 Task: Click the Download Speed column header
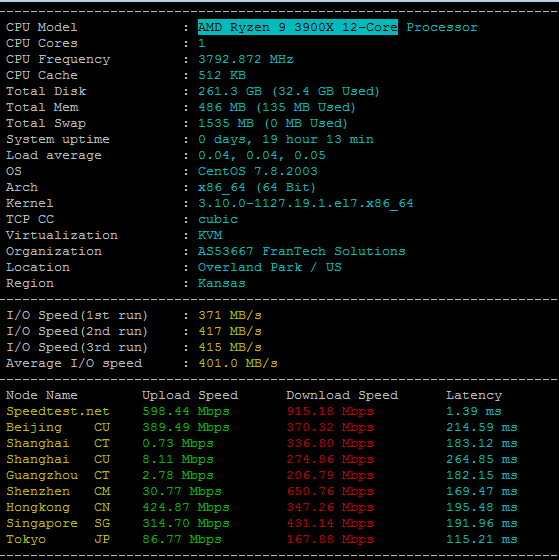point(342,395)
